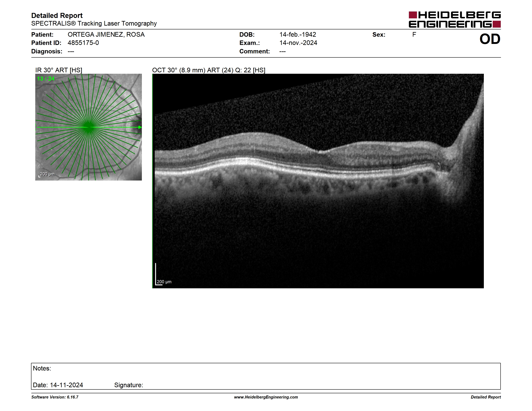Click the Heidelberg Engineering logo
This screenshot has width=532, height=411.
[x=455, y=20]
